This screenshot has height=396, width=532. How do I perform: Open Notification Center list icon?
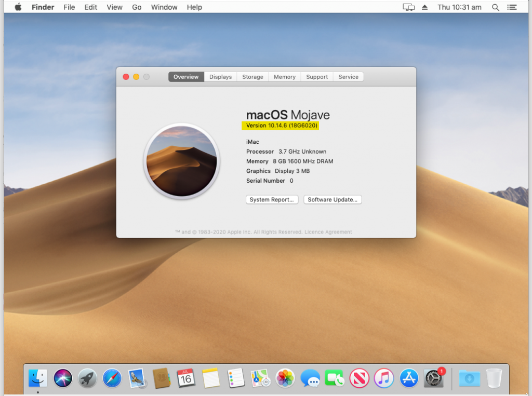(512, 7)
